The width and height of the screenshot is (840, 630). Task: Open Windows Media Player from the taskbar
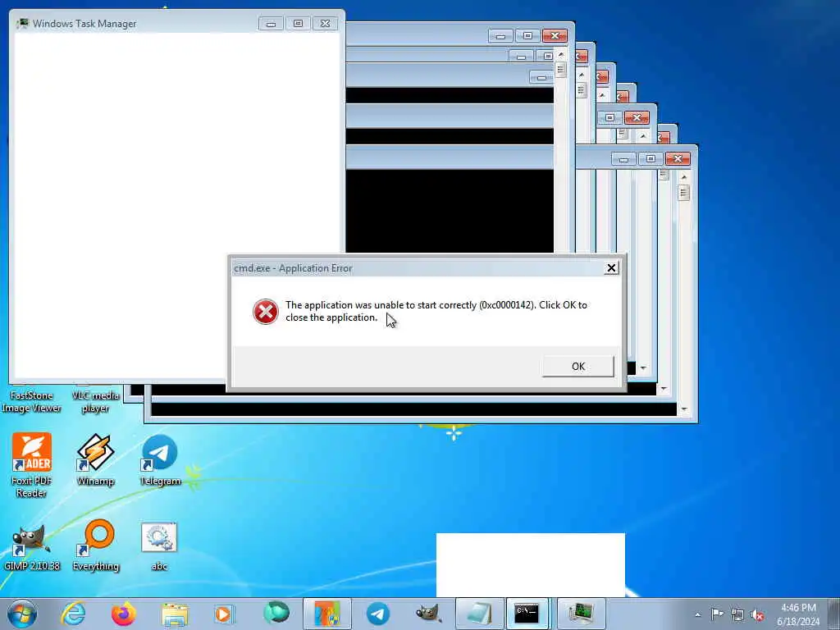click(224, 614)
